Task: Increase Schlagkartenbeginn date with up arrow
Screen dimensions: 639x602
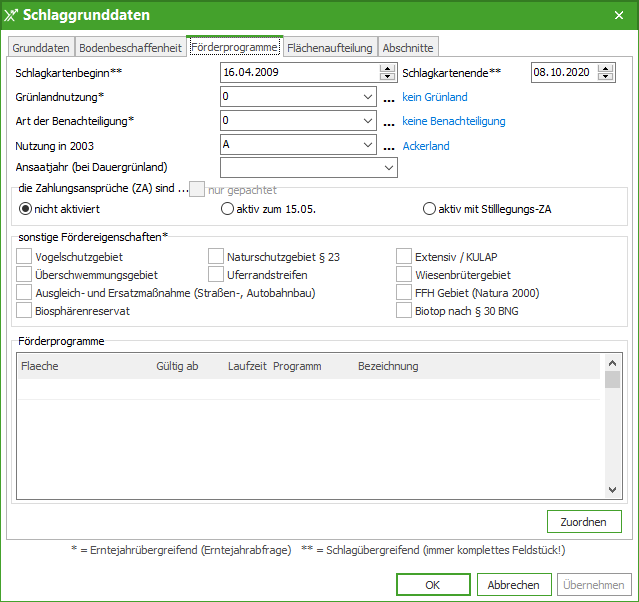Action: pyautogui.click(x=386, y=68)
